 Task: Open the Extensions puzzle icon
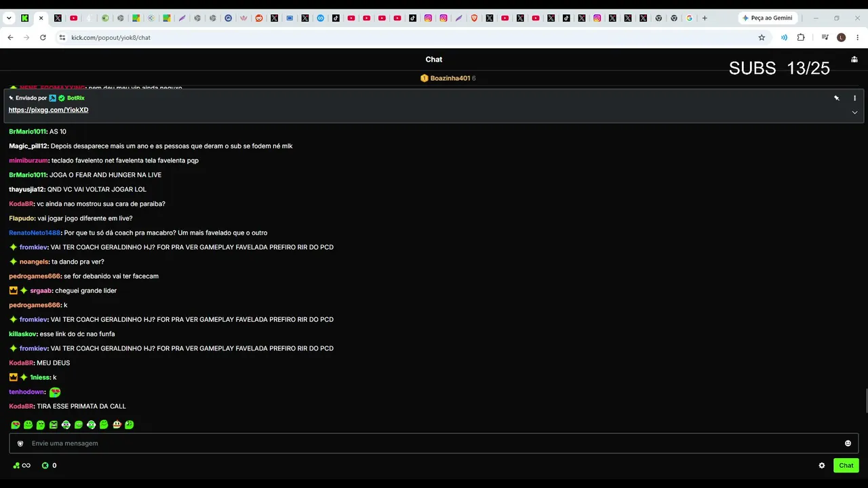click(801, 37)
